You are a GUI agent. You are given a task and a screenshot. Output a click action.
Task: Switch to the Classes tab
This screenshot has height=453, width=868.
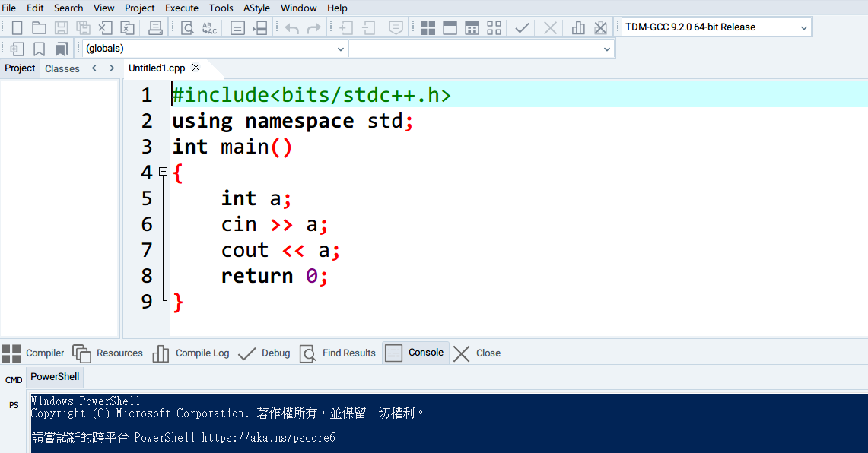tap(62, 68)
